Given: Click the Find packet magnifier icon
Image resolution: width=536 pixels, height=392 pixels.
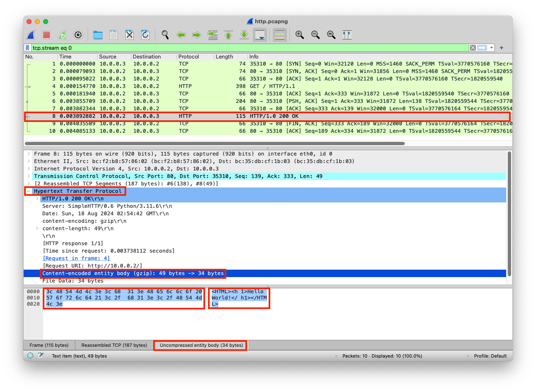Looking at the screenshot, I should coord(165,35).
